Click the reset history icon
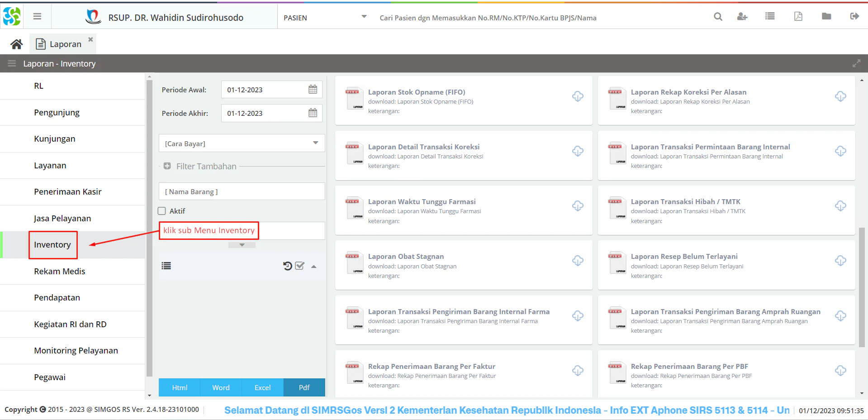The image size is (868, 420). pyautogui.click(x=287, y=266)
